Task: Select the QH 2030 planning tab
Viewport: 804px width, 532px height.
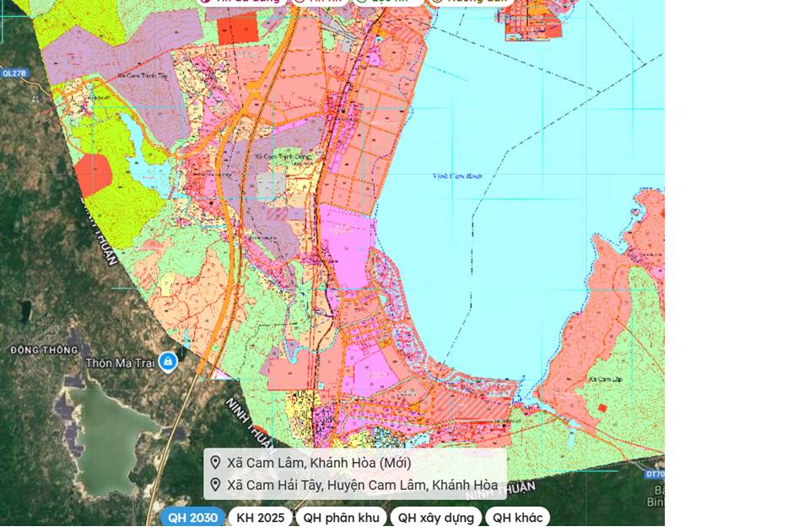Action: click(193, 517)
